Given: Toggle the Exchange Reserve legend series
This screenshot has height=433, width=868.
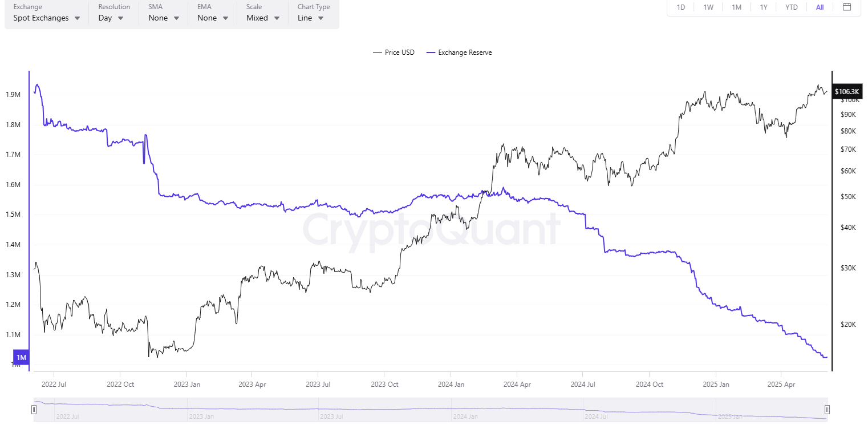Looking at the screenshot, I should pyautogui.click(x=459, y=52).
